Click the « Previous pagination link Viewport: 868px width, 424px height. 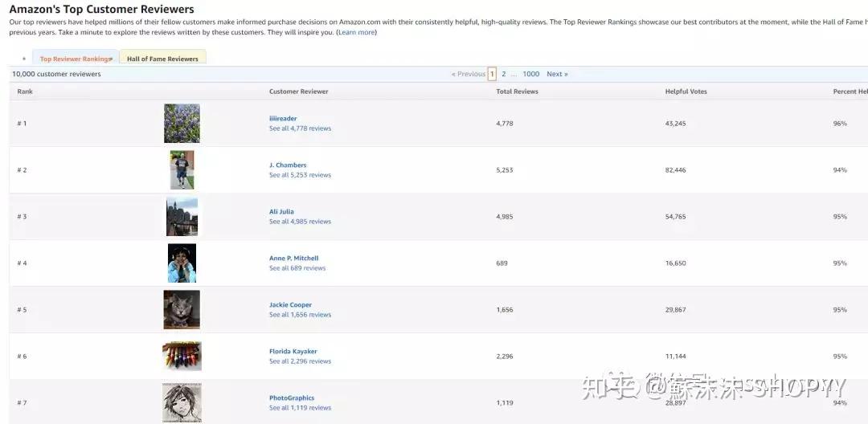tap(469, 74)
